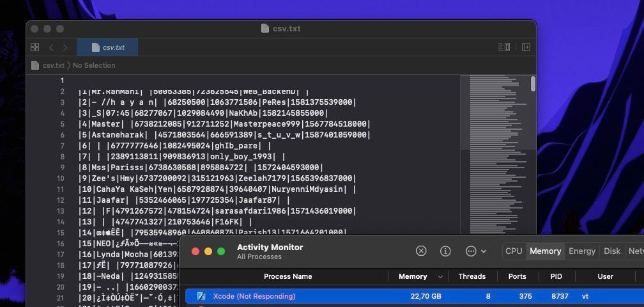Switch to the Energy tab in Activity Monitor
Screen dimensions: 644x307
582,251
